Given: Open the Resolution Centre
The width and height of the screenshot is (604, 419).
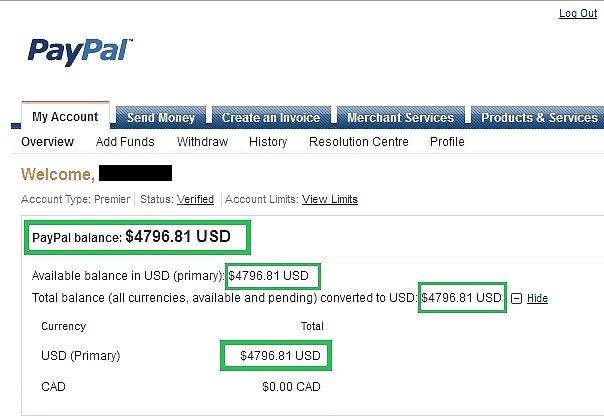Looking at the screenshot, I should click(x=359, y=142).
